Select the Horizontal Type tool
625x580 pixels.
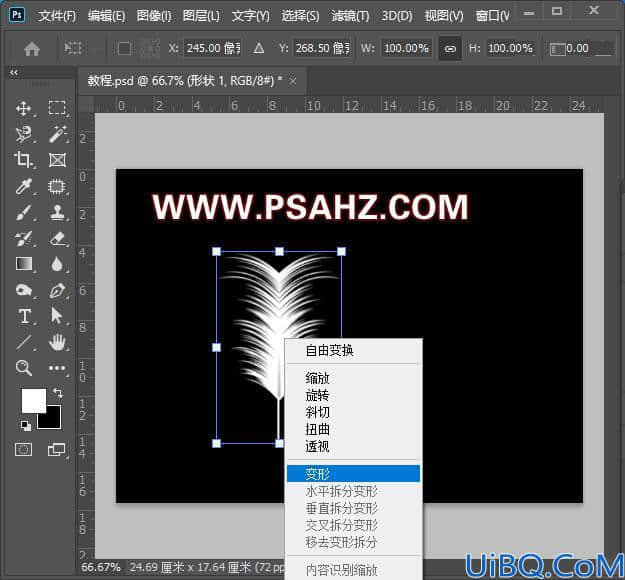point(24,316)
